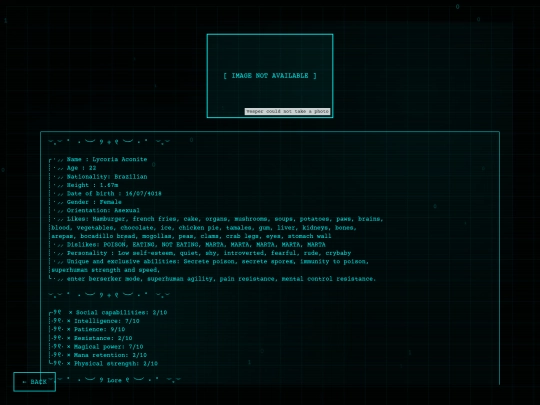Click the Lore section heading
The image size is (540, 405).
114,380
